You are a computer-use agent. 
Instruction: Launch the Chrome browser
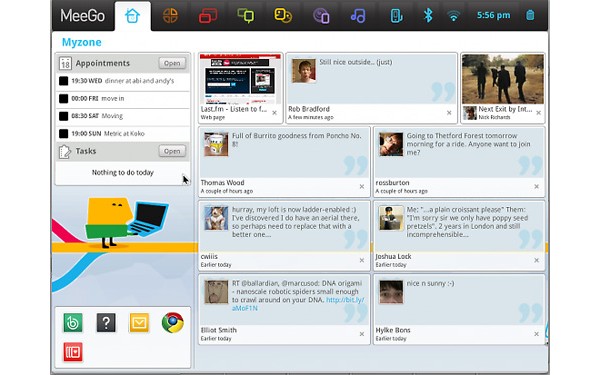[173, 323]
